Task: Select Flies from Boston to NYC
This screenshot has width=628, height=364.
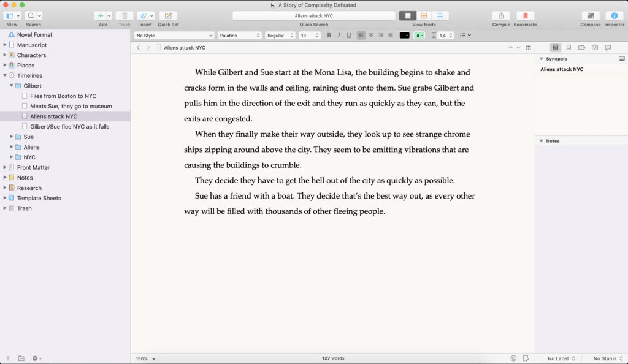Action: (x=63, y=96)
